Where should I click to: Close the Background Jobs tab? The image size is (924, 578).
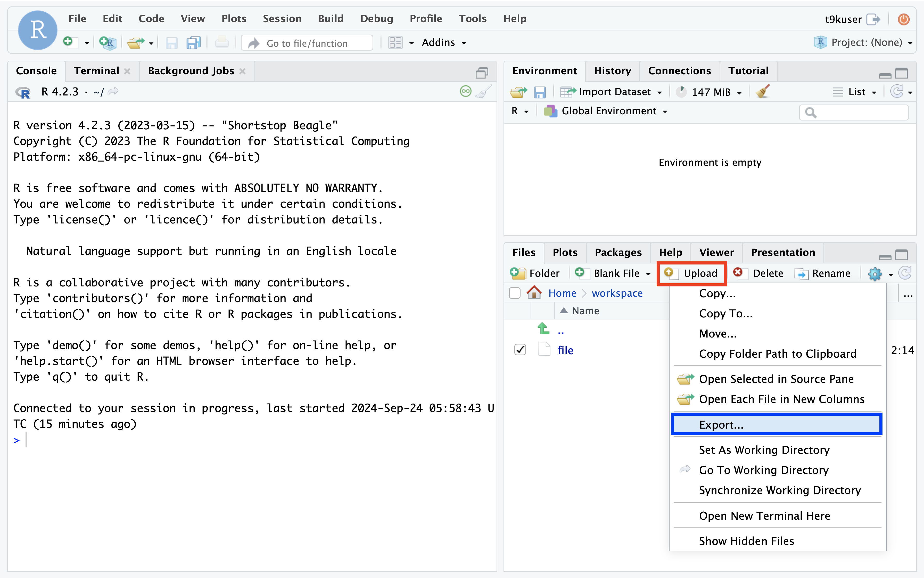242,71
